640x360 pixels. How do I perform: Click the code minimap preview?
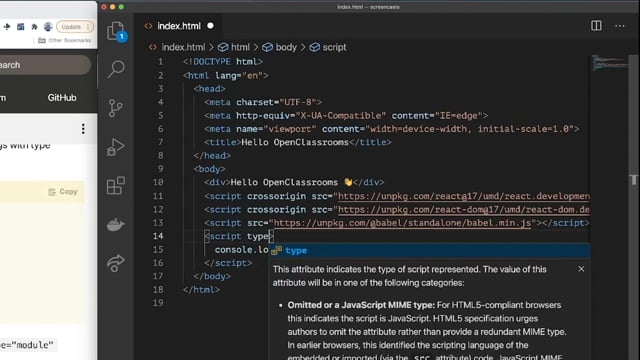609,63
